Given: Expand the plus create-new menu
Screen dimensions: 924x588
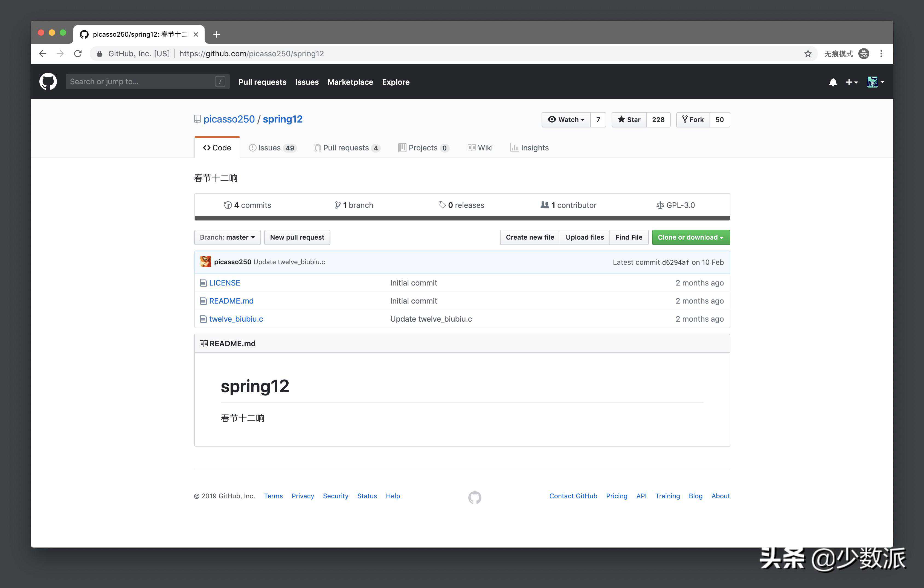Looking at the screenshot, I should click(851, 82).
